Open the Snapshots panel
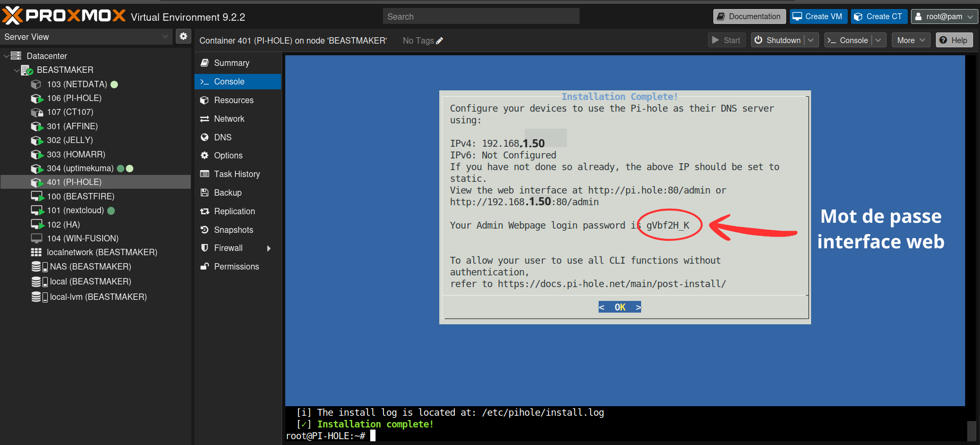This screenshot has width=980, height=445. 237,230
